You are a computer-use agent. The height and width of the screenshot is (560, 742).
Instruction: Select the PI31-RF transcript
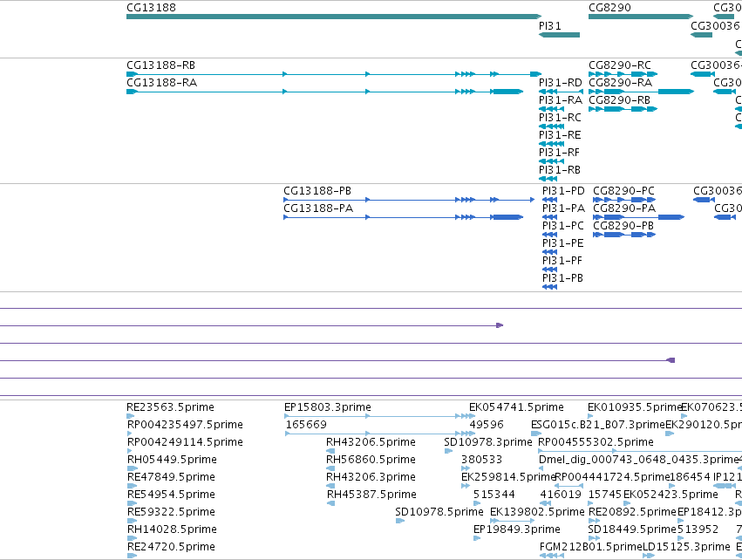pos(551,161)
